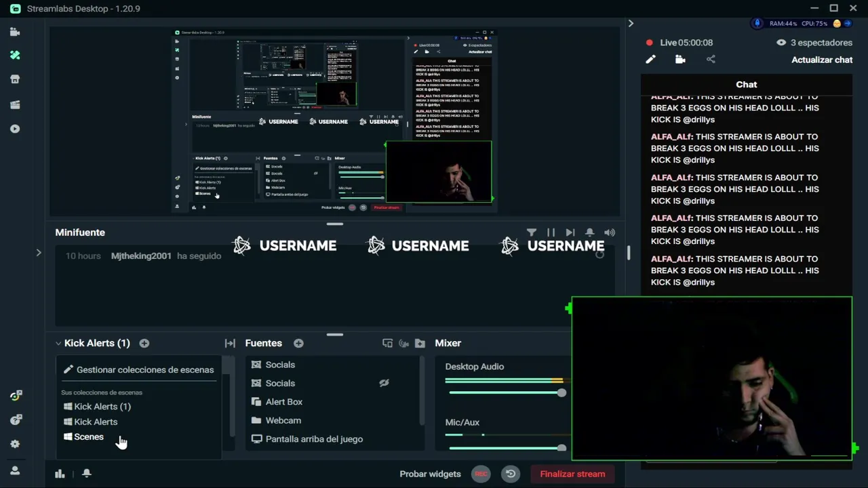The width and height of the screenshot is (868, 488).
Task: Click the Fuentes list scrollbar
Action: pos(422,391)
